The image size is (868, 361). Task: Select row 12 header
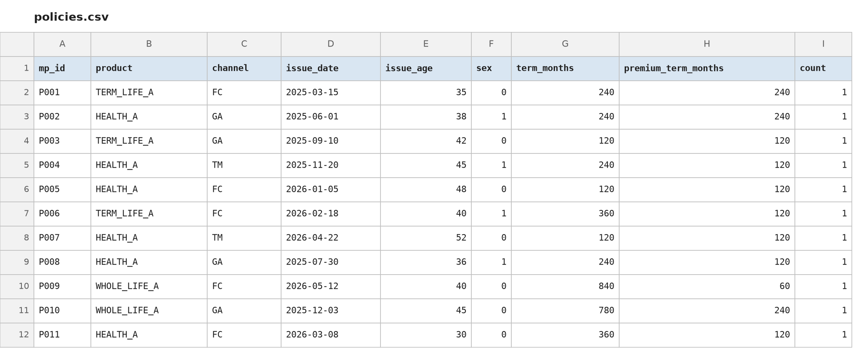pos(17,335)
